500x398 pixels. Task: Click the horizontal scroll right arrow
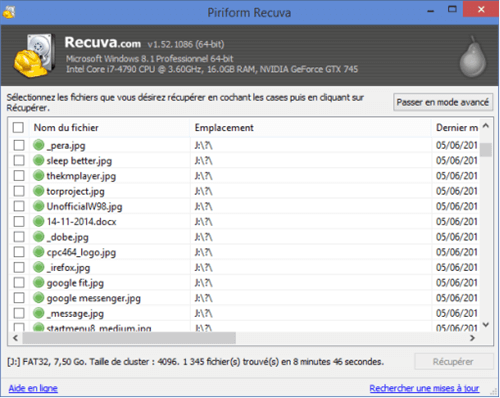click(x=472, y=338)
